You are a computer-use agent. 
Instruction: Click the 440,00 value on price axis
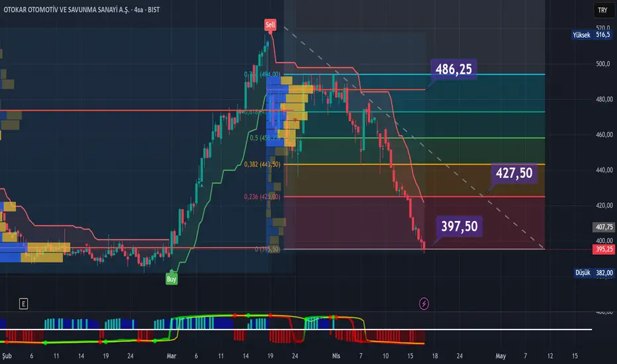(x=604, y=170)
